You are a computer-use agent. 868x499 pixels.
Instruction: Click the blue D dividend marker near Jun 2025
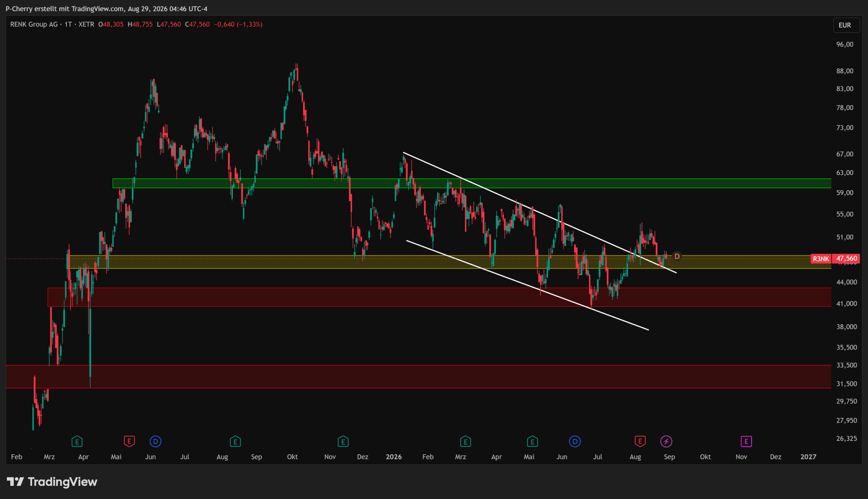point(156,441)
